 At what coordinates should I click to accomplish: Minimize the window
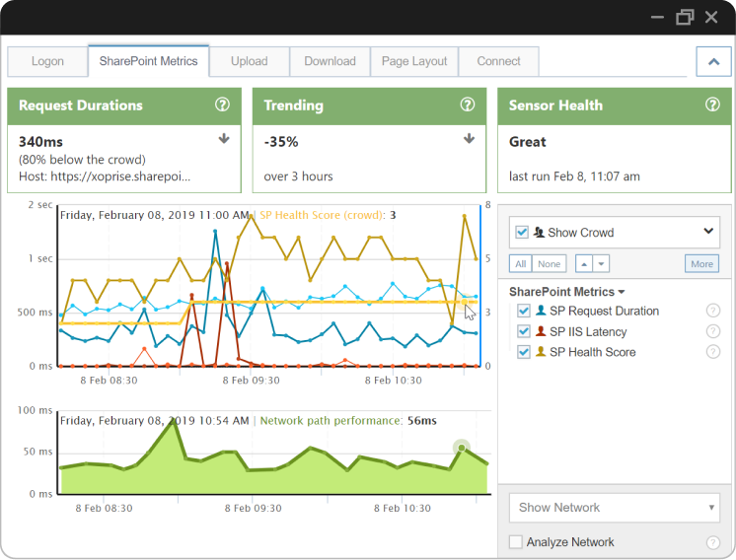pos(657,18)
